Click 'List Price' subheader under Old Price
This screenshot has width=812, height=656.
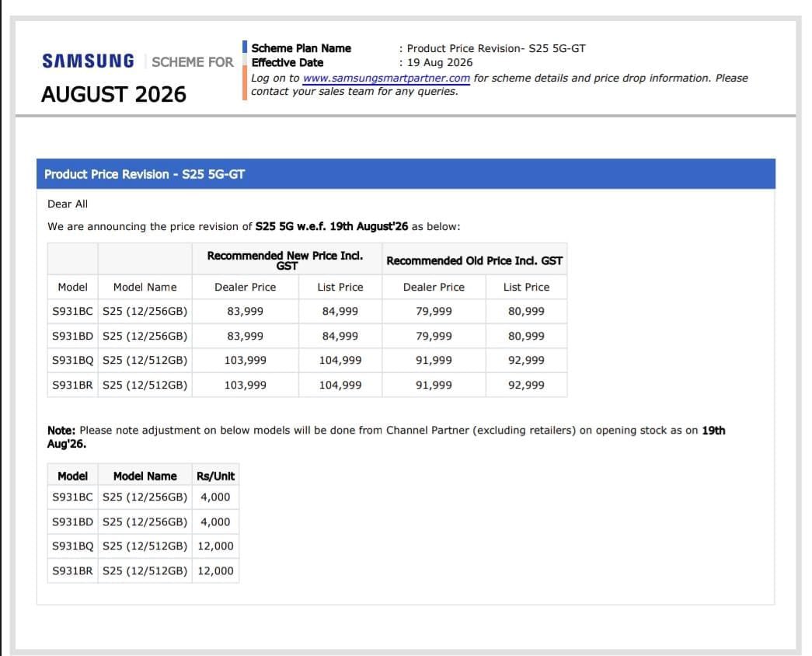tap(526, 287)
